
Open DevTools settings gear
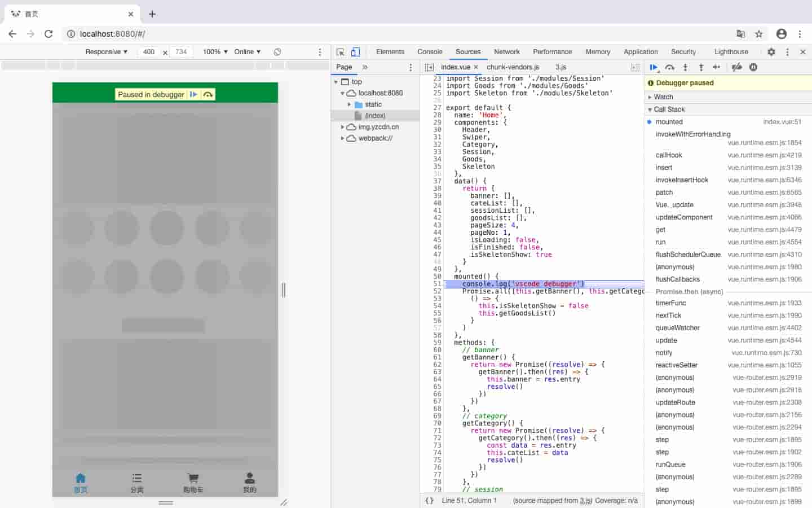(x=771, y=52)
